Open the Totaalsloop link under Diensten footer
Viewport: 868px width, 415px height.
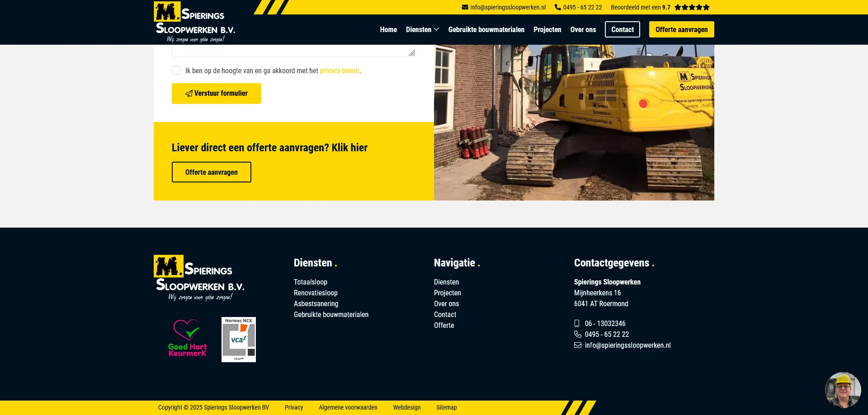pyautogui.click(x=311, y=282)
